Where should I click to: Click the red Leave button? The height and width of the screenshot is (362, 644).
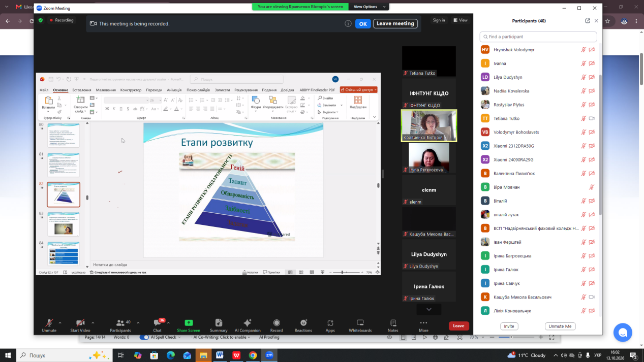pyautogui.click(x=458, y=326)
